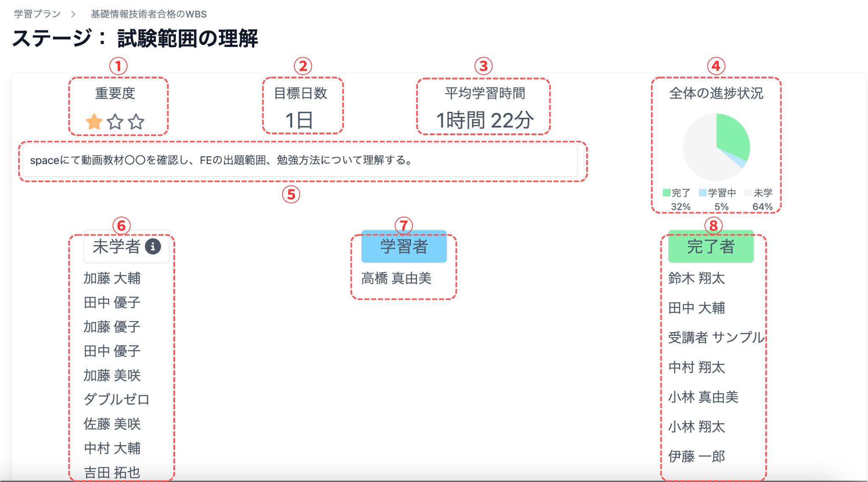Screen dimensions: 868x482
Task: Select the 未学者 header label
Action: 117,247
